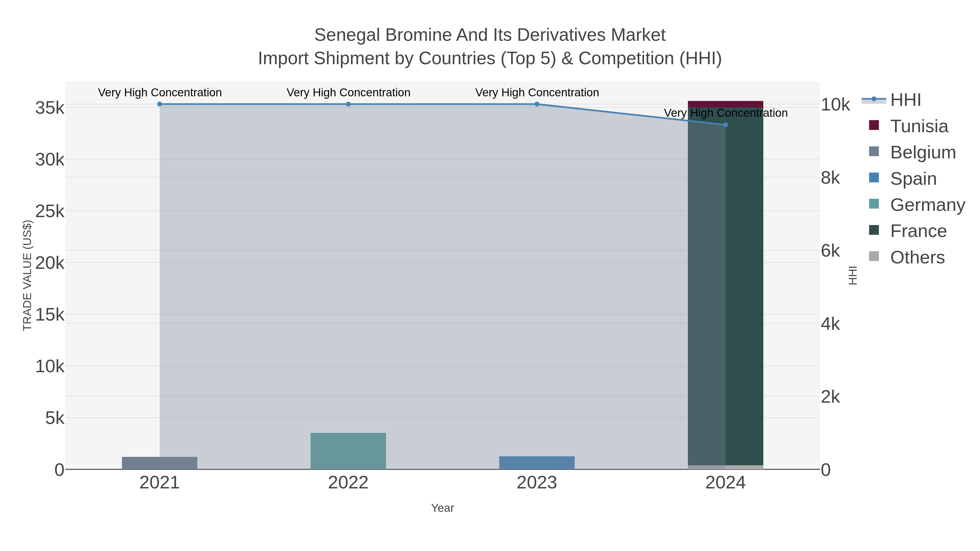
Task: Click the 2k tick on the HHI axis
Action: point(830,397)
